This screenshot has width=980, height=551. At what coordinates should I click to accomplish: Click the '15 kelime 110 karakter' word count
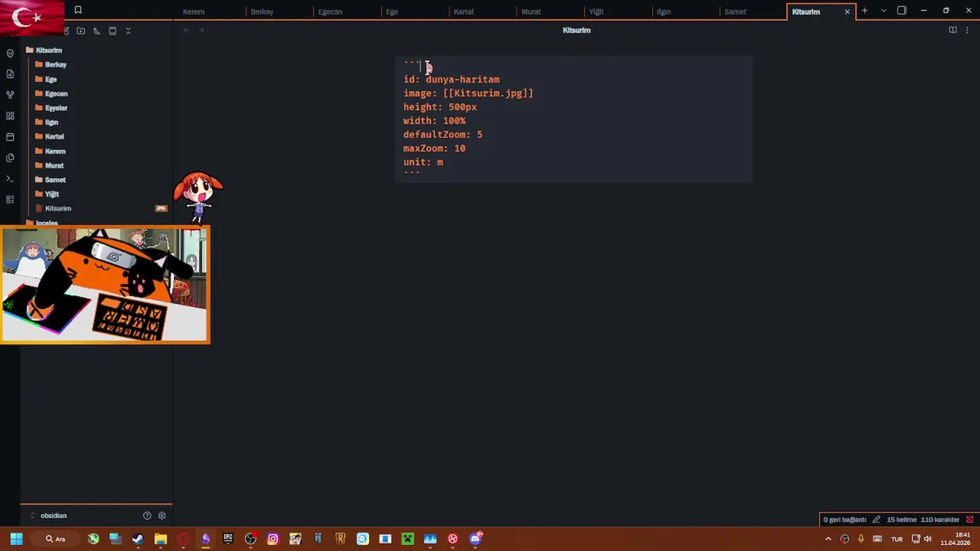[923, 520]
